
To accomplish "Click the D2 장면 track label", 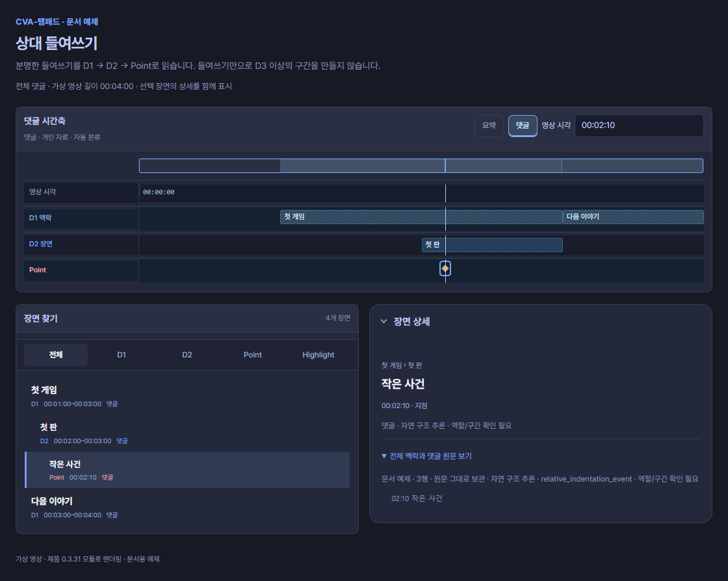I will [41, 244].
